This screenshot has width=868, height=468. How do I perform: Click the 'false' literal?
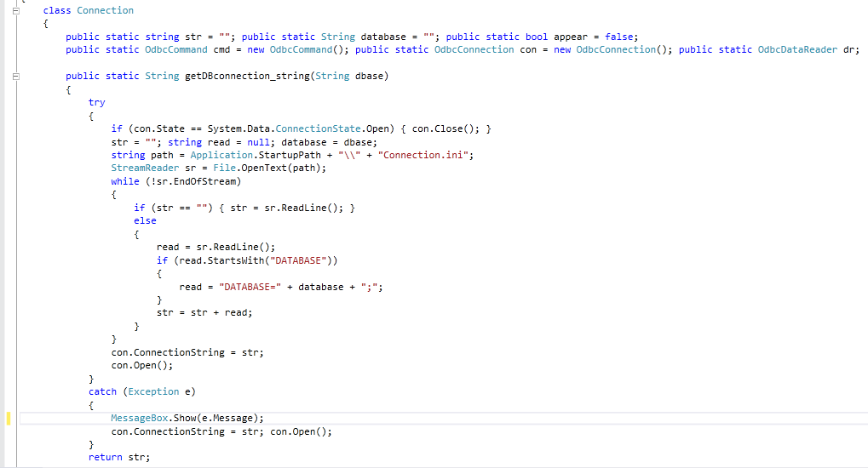[x=619, y=37]
